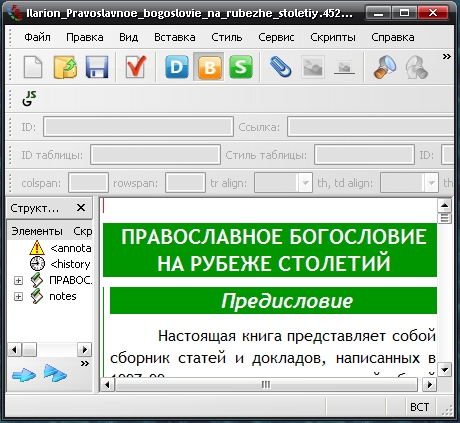Click the word Настоящая in the paragraph

click(x=197, y=336)
